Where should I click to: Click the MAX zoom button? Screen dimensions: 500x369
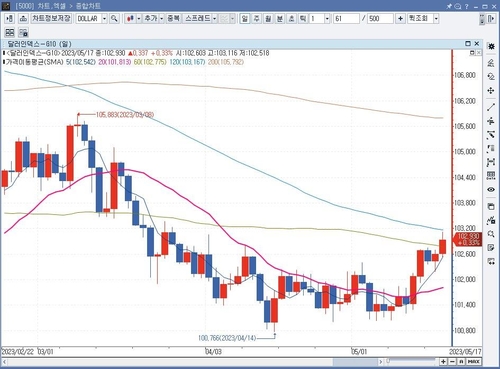pos(474,362)
